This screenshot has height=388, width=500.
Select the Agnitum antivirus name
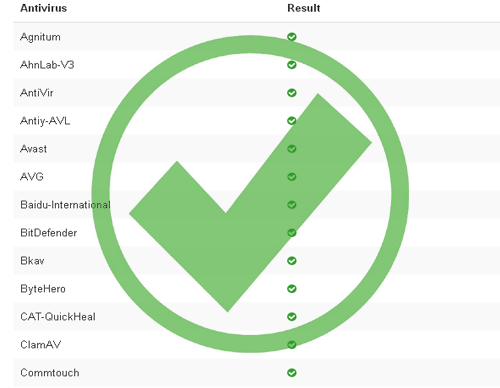[x=40, y=37]
